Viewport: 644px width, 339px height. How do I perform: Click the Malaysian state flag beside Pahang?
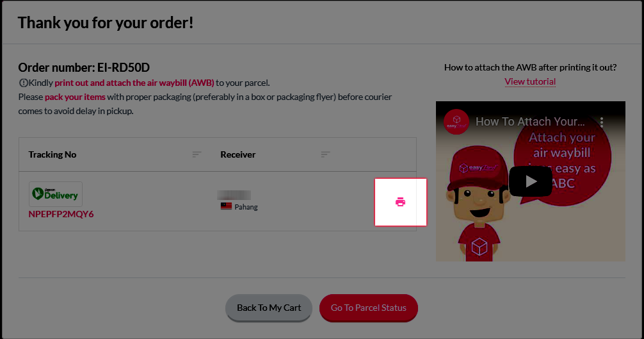click(x=226, y=206)
